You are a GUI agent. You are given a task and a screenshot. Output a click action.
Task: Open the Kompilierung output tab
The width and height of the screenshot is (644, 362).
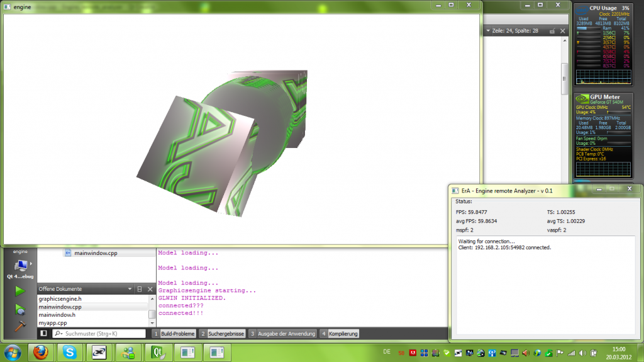(339, 334)
